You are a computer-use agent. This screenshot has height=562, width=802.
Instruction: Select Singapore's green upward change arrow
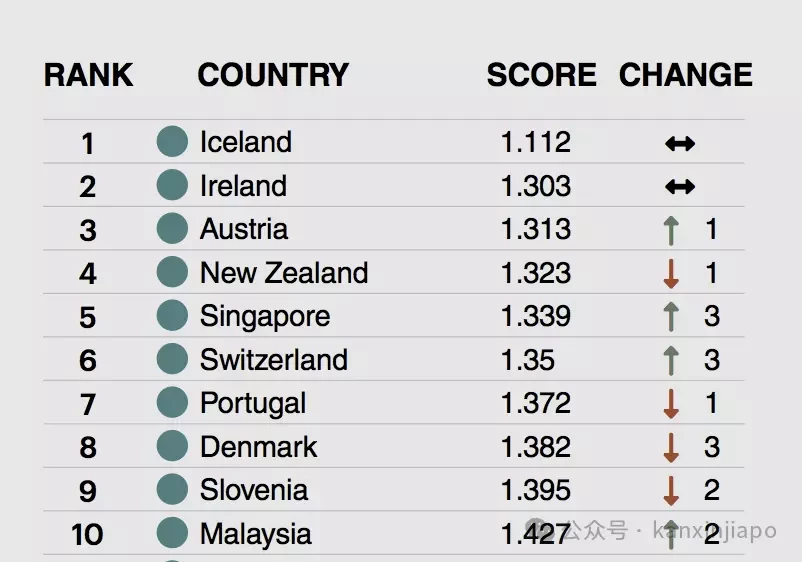coord(671,317)
